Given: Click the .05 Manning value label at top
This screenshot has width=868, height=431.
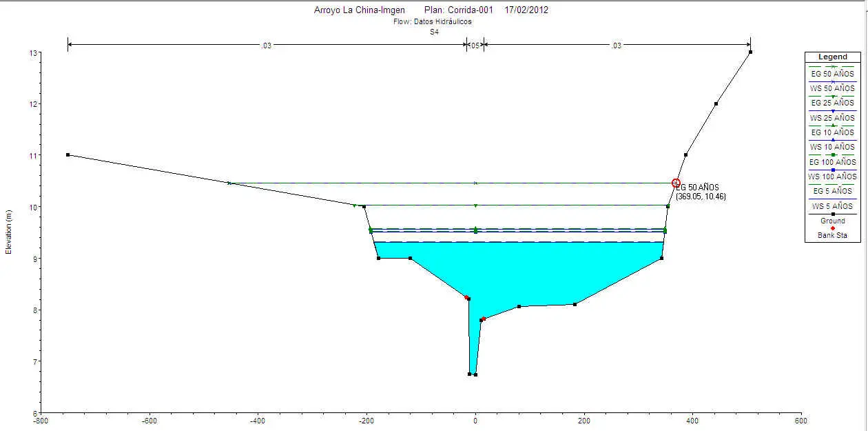Looking at the screenshot, I should coord(475,46).
